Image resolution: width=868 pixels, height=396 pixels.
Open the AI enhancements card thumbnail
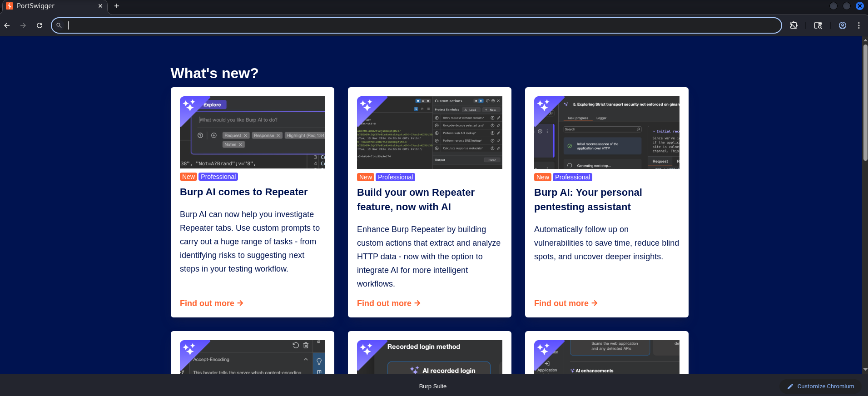607,357
